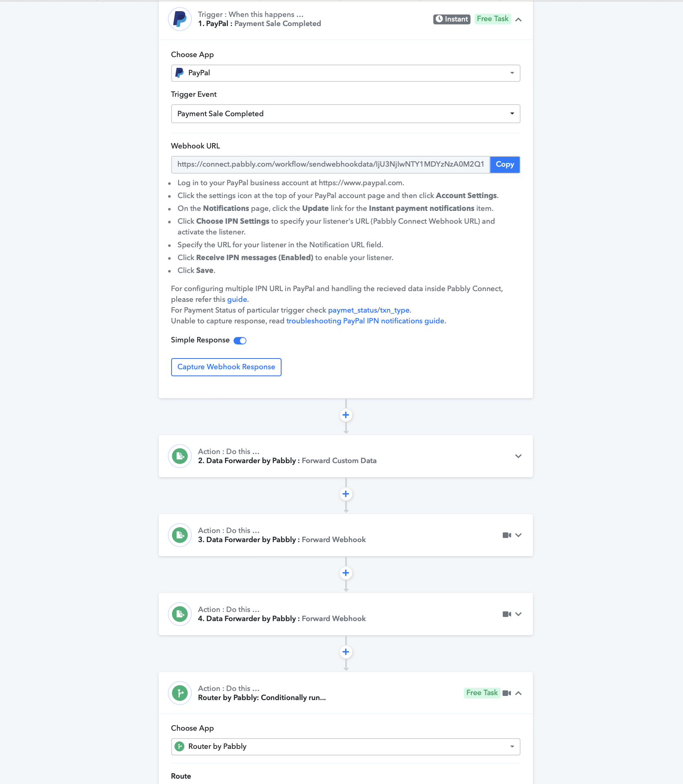This screenshot has width=683, height=784.
Task: Open video tutorial icon on step 4
Action: click(507, 614)
